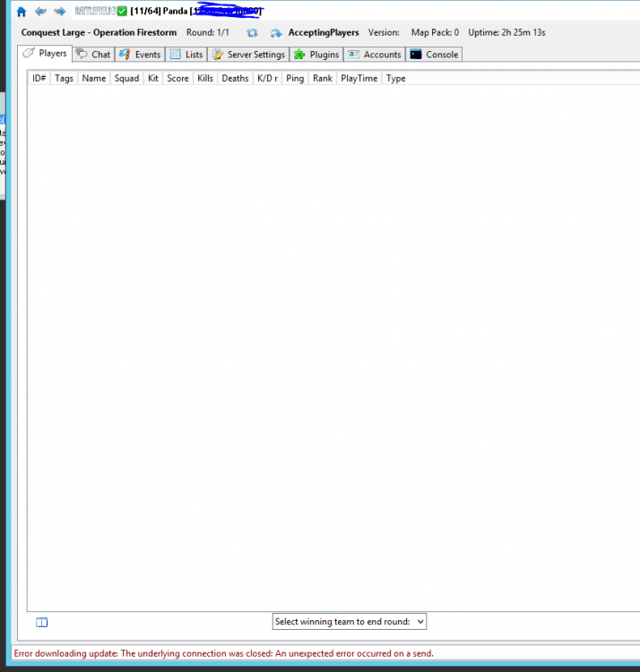Click the restart round refresh icon
This screenshot has width=640, height=672.
click(x=253, y=32)
